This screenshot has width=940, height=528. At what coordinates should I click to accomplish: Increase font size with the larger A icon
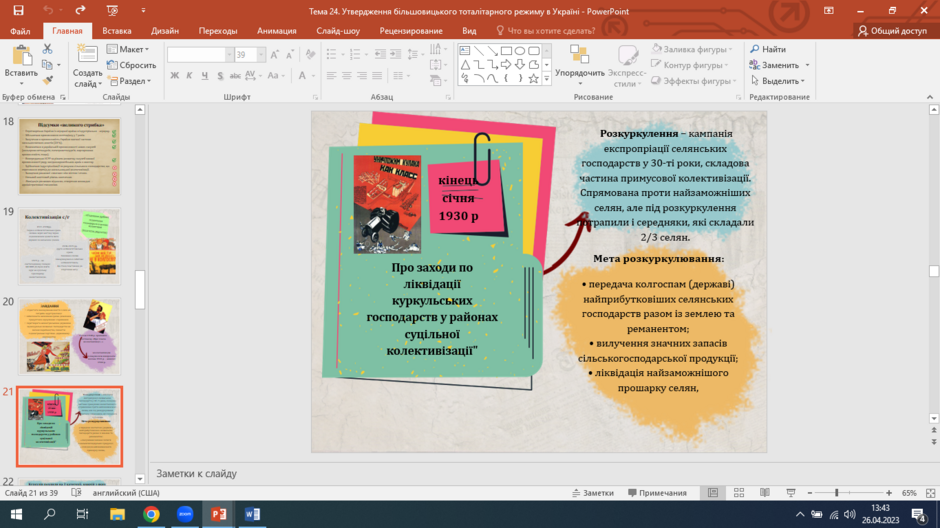tap(275, 55)
